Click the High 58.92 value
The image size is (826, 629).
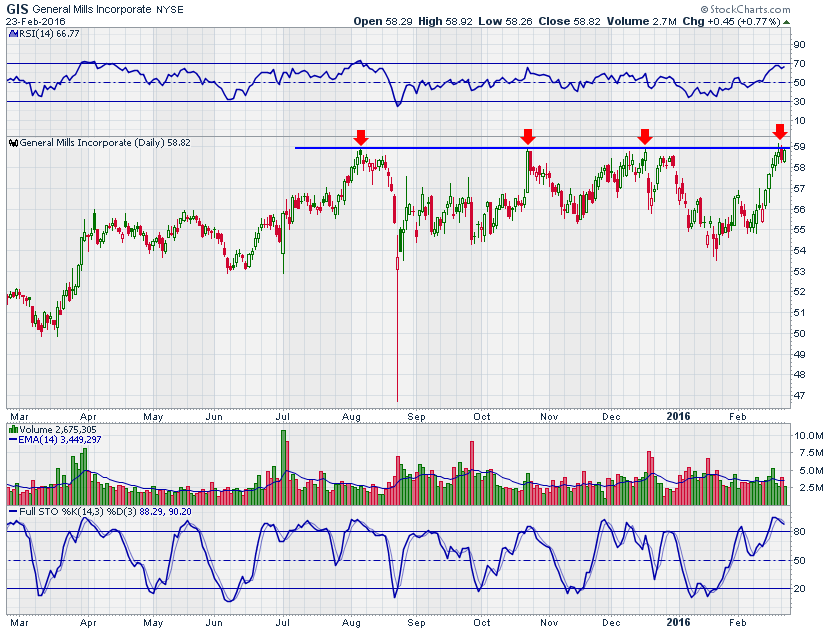[445, 22]
